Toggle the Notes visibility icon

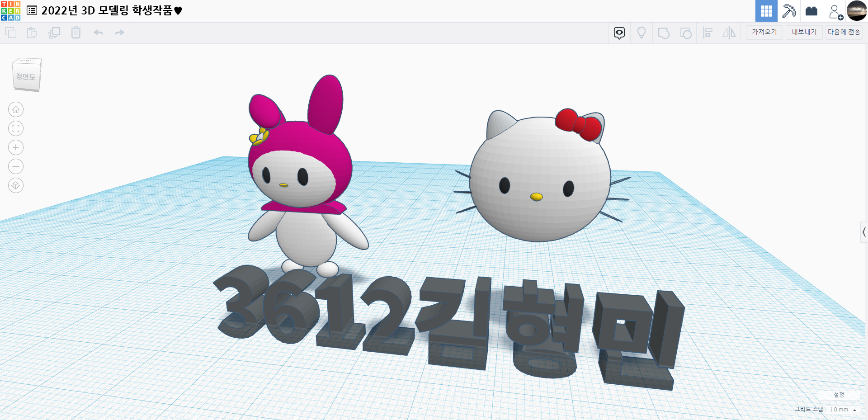619,33
